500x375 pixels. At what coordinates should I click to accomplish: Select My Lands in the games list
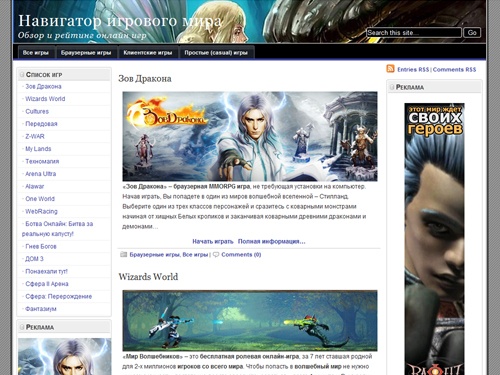pos(38,149)
